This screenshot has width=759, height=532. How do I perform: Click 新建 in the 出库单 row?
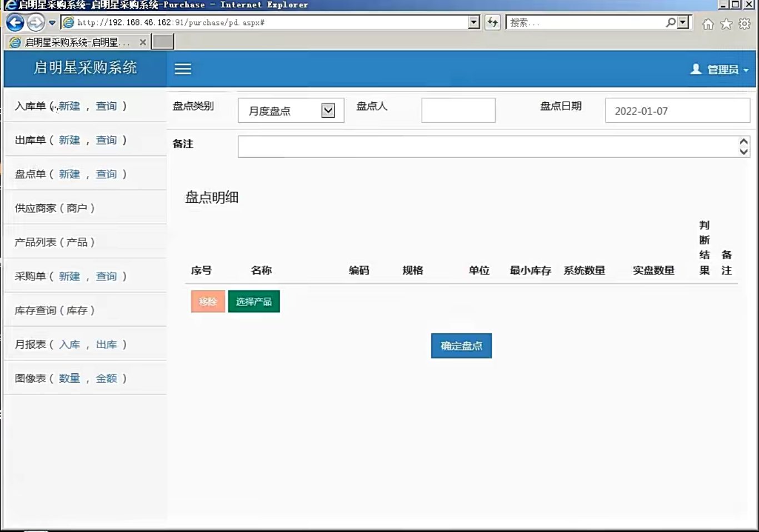click(x=69, y=140)
